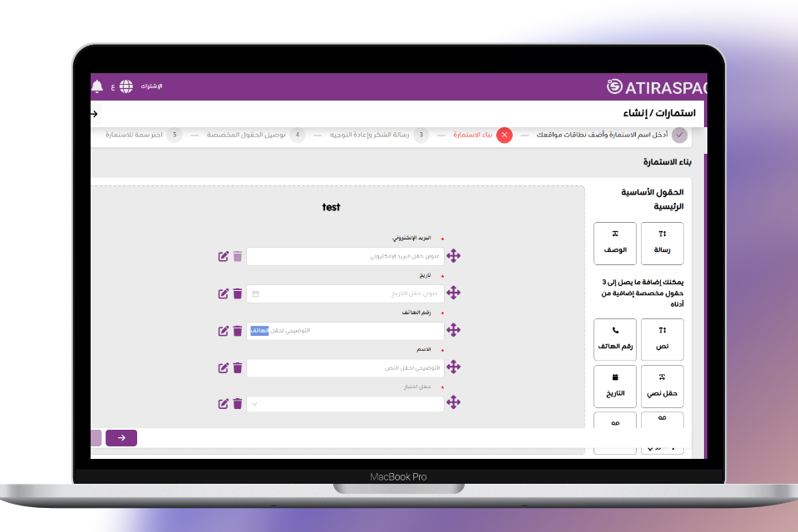This screenshot has width=798, height=532.
Task: Click the trash icon for phone number field
Action: pos(238,331)
